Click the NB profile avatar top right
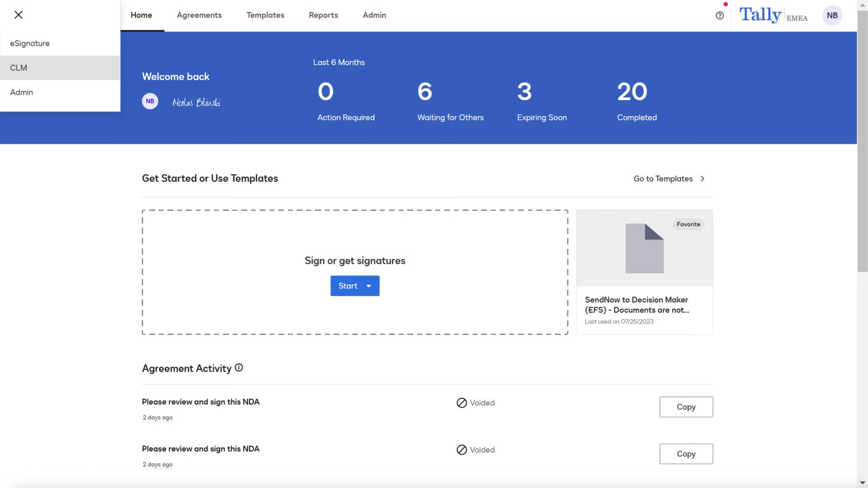Screen dimensions: 868x488 click(832, 15)
